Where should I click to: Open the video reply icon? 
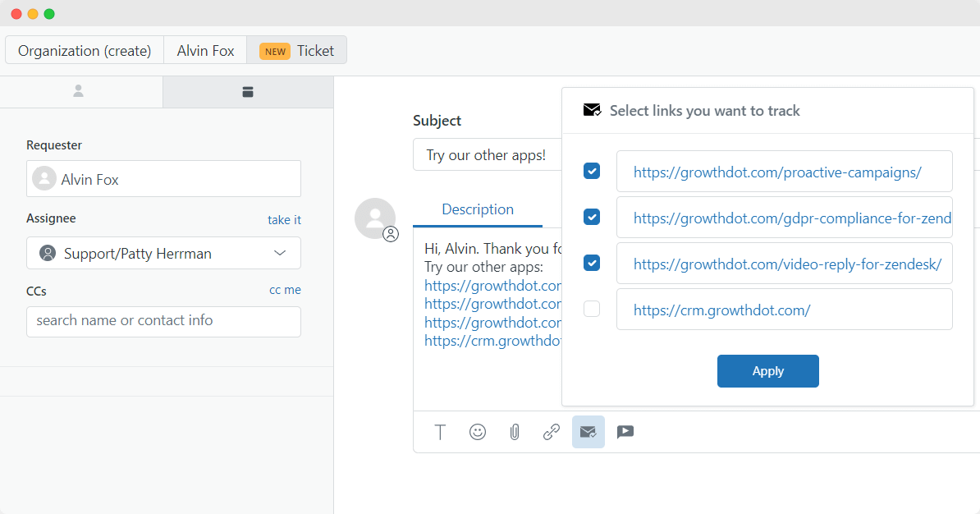(x=625, y=431)
